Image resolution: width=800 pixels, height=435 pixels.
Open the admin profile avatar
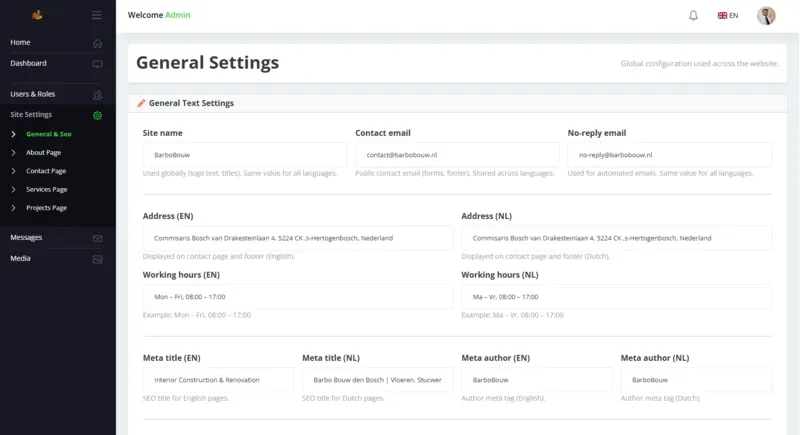pos(766,15)
